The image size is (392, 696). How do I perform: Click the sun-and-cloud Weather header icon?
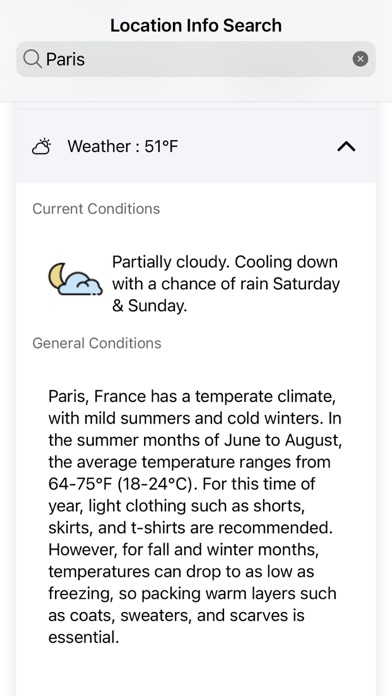click(x=42, y=146)
